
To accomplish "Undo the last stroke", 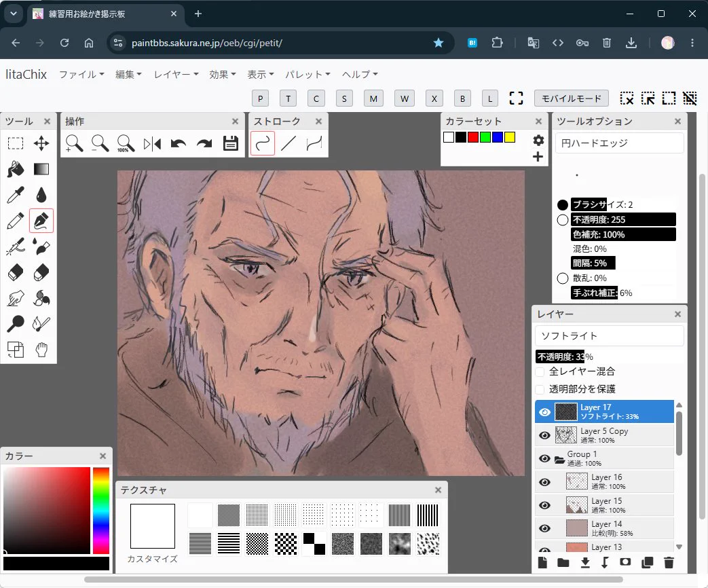I will [179, 144].
